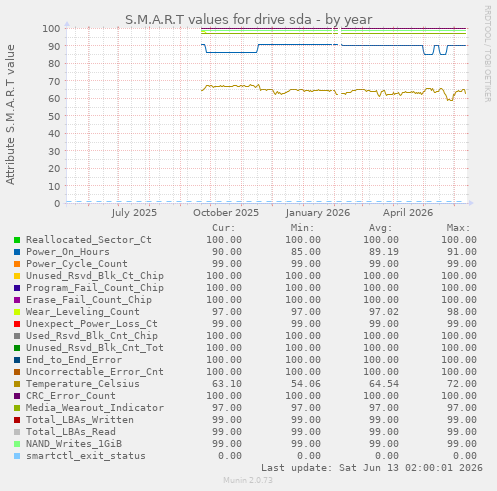Click the light gray Total_LBAs_Read swatch
Image resolution: width=497 pixels, height=491 pixels.
pyautogui.click(x=17, y=432)
